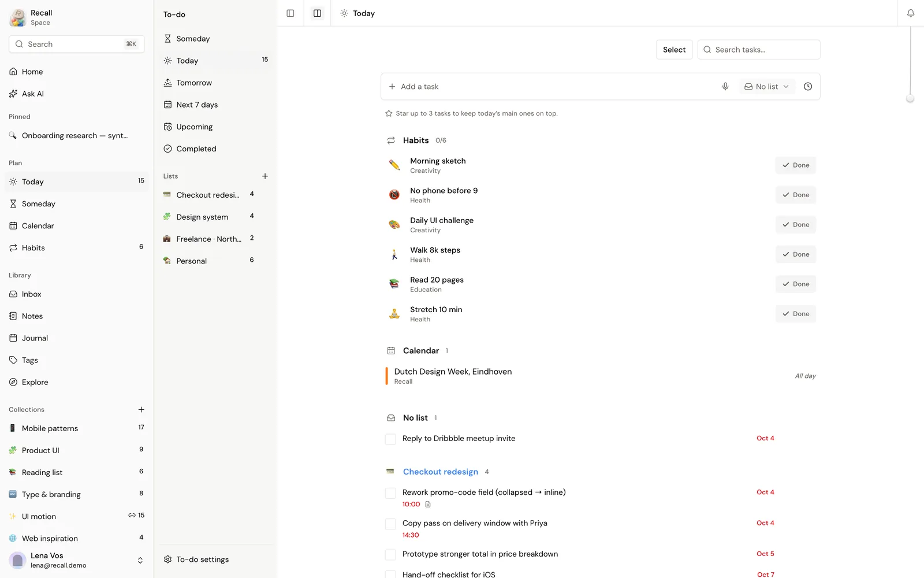Click the orange event color bar

[x=386, y=376]
